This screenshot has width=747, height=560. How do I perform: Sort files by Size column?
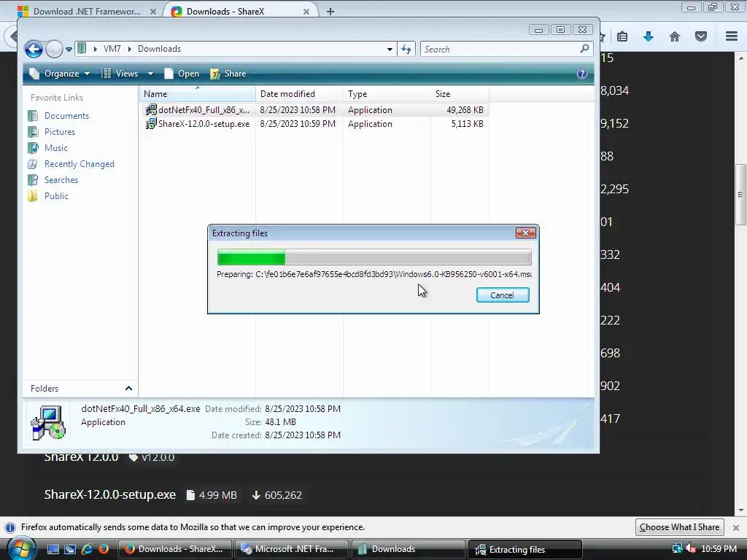(460, 94)
